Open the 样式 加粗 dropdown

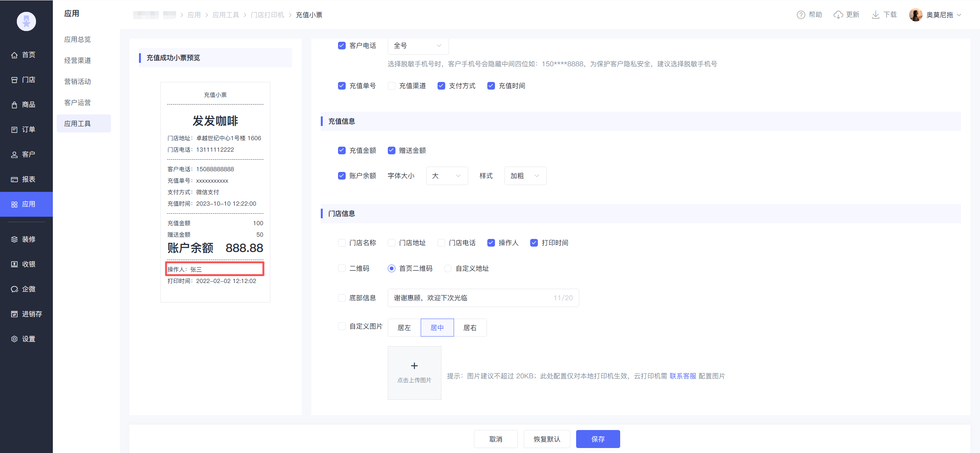click(x=525, y=176)
